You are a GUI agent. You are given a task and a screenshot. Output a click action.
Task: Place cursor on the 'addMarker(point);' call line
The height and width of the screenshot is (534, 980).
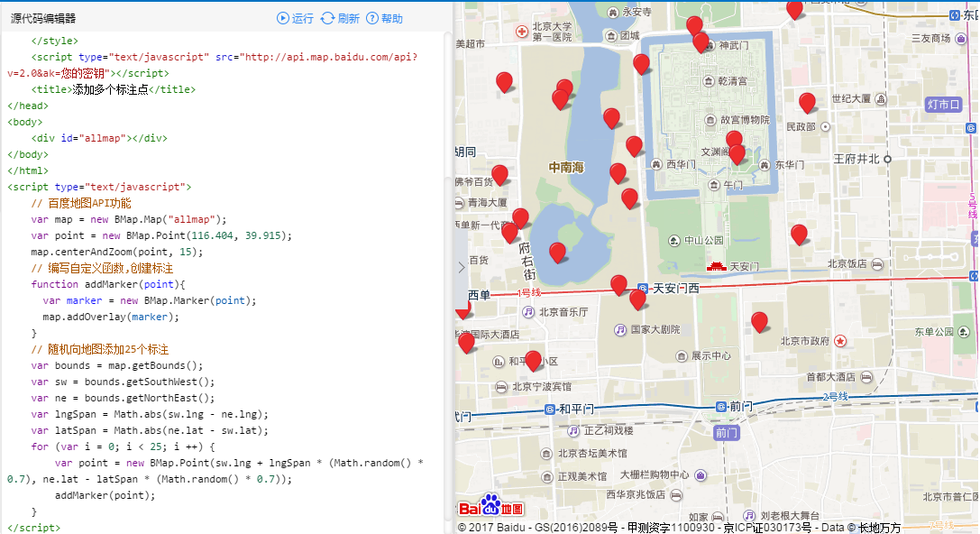(105, 495)
